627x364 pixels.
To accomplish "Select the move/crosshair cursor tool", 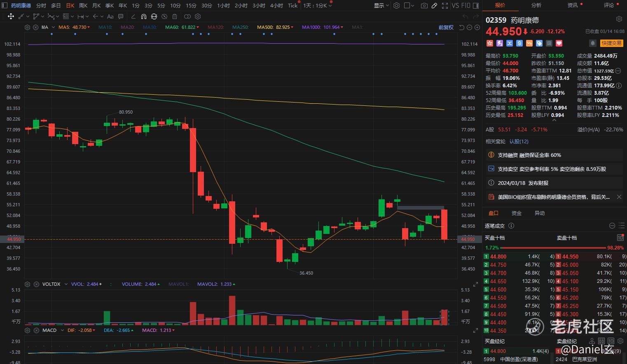I will pyautogui.click(x=11, y=16).
